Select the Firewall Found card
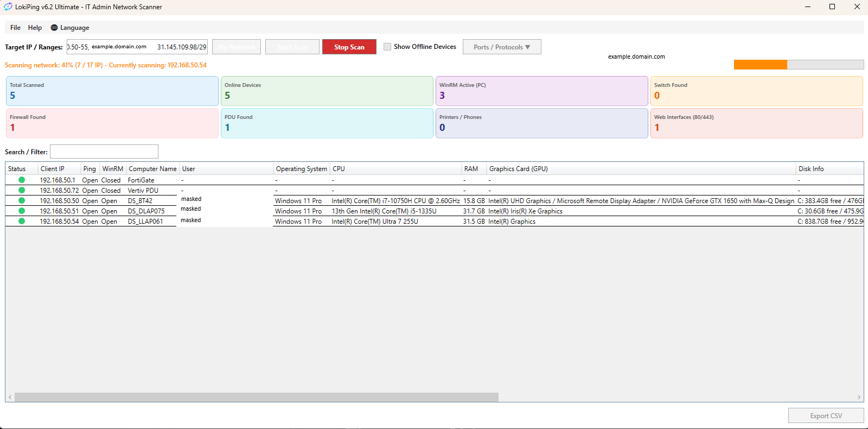Image resolution: width=868 pixels, height=429 pixels. click(112, 123)
